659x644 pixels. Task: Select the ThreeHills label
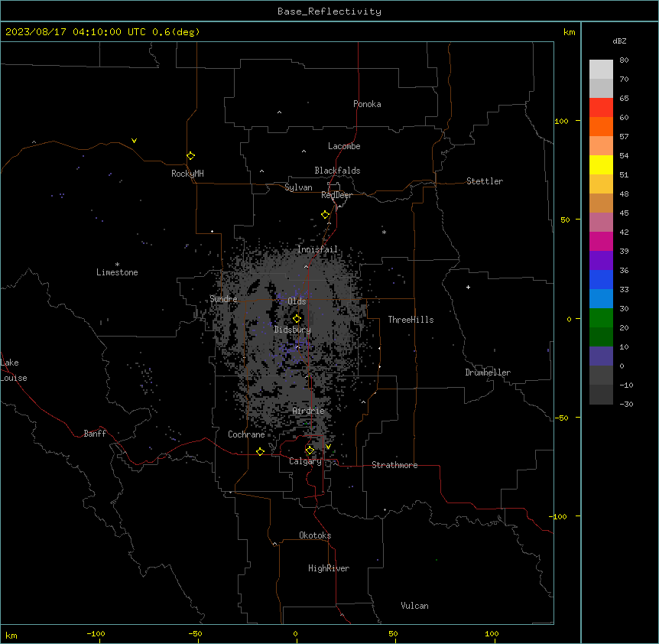411,320
